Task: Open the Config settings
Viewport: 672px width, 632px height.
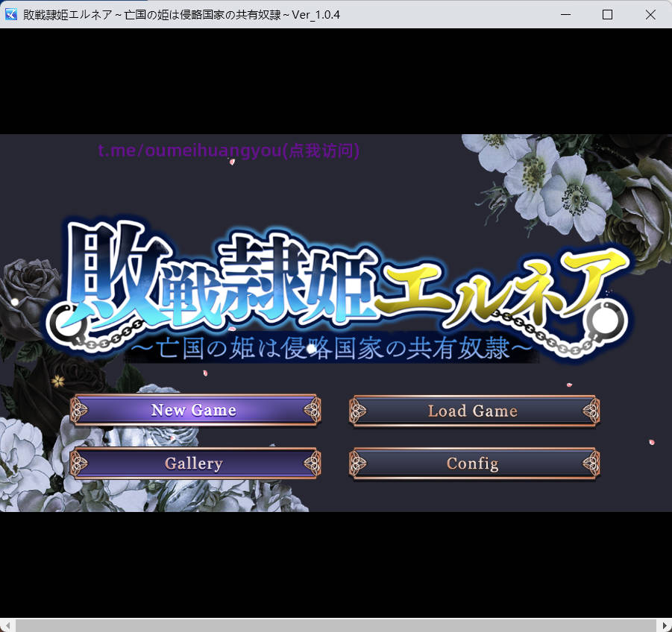Action: coord(473,463)
